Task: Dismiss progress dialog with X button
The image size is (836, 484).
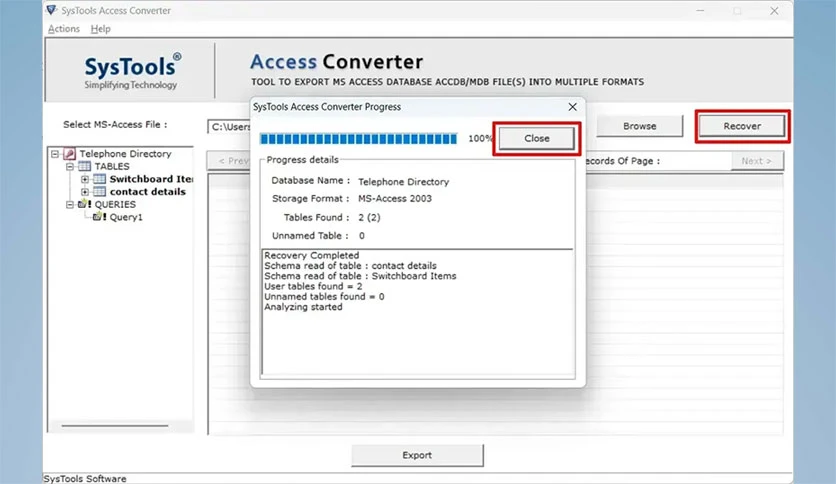Action: 572,107
